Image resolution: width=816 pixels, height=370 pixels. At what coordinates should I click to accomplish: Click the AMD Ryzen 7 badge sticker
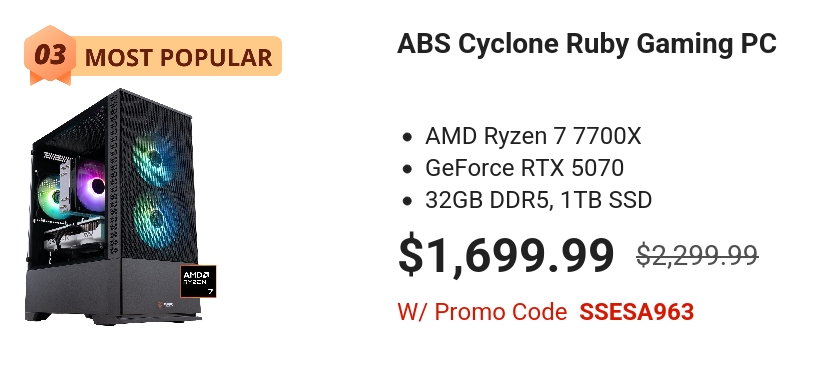198,282
